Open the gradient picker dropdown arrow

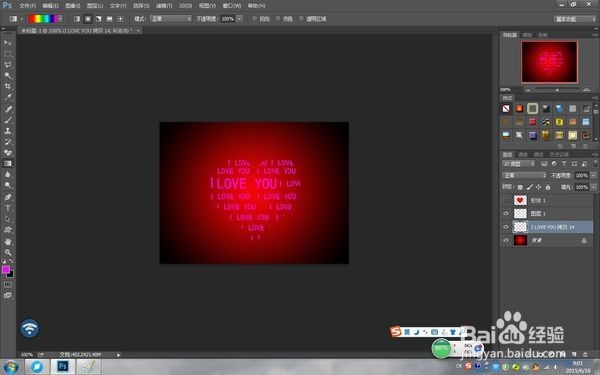coord(60,18)
